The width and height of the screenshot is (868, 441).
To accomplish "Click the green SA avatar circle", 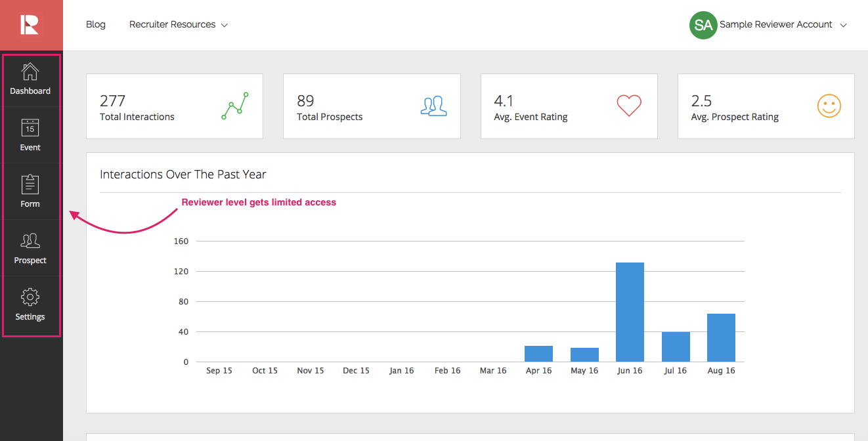I will [703, 25].
